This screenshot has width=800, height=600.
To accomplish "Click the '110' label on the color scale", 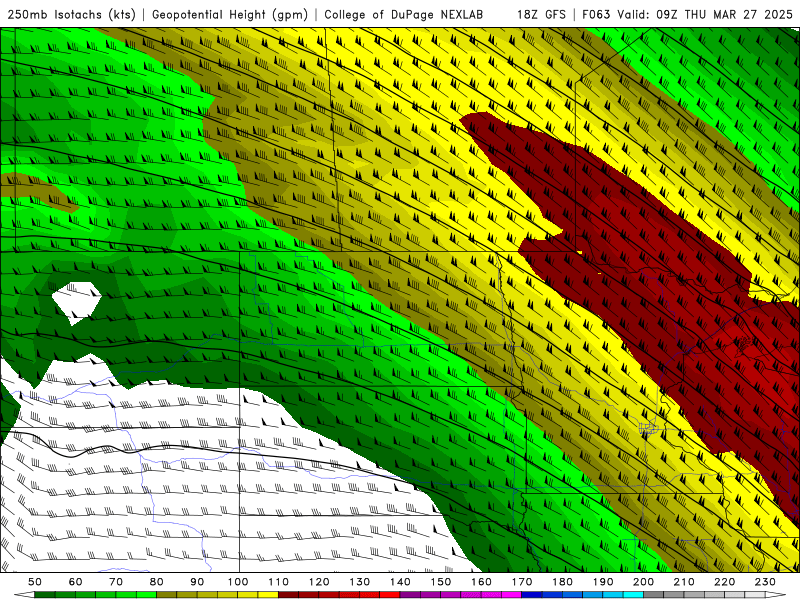I will pos(279,582).
